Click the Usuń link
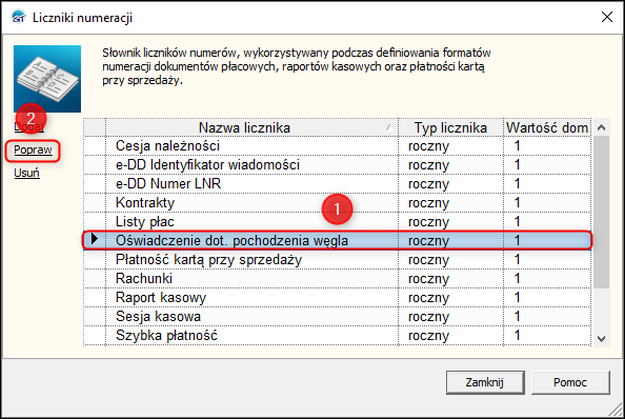The width and height of the screenshot is (625, 419). point(27,173)
